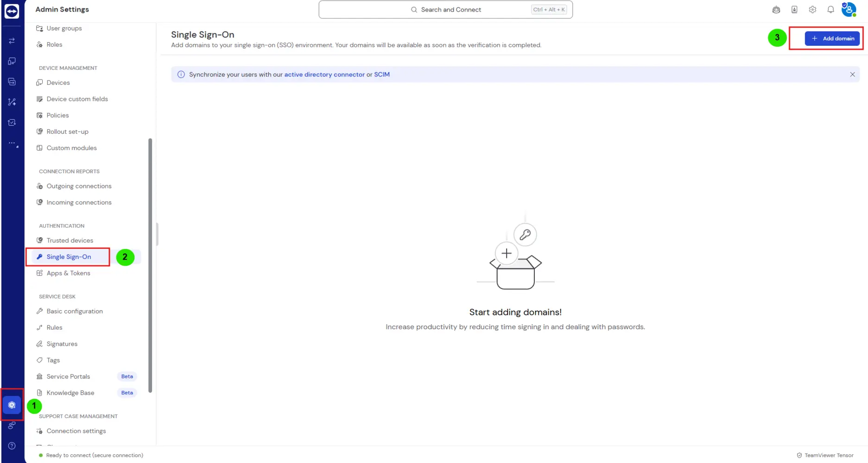Screen dimensions: 868x463
Task: Open the Help question mark icon
Action: pos(12,446)
